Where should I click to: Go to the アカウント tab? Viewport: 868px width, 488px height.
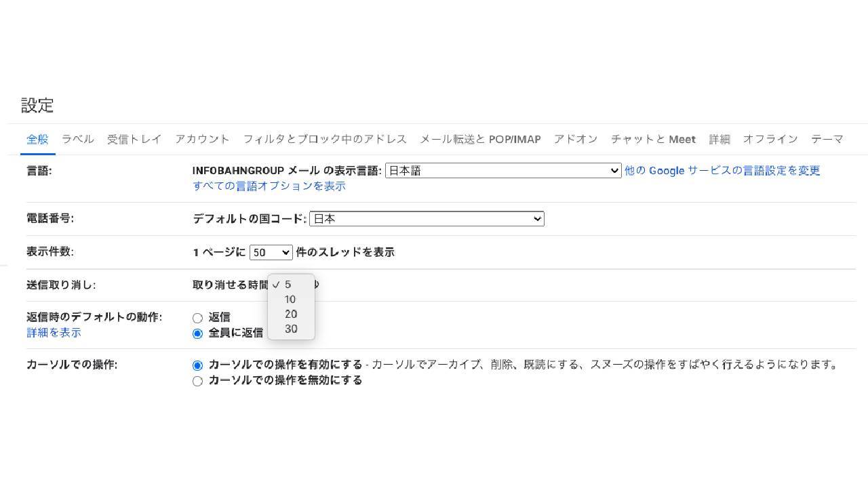pos(202,139)
